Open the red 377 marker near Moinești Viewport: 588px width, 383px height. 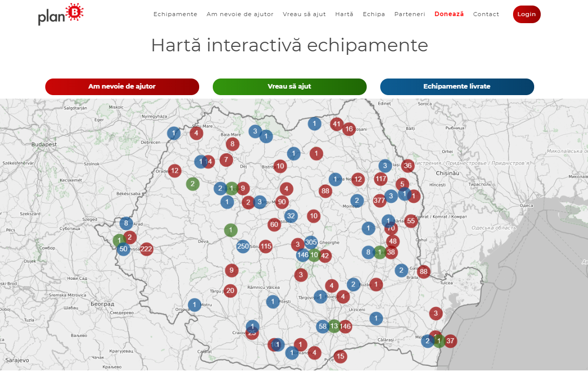point(379,200)
